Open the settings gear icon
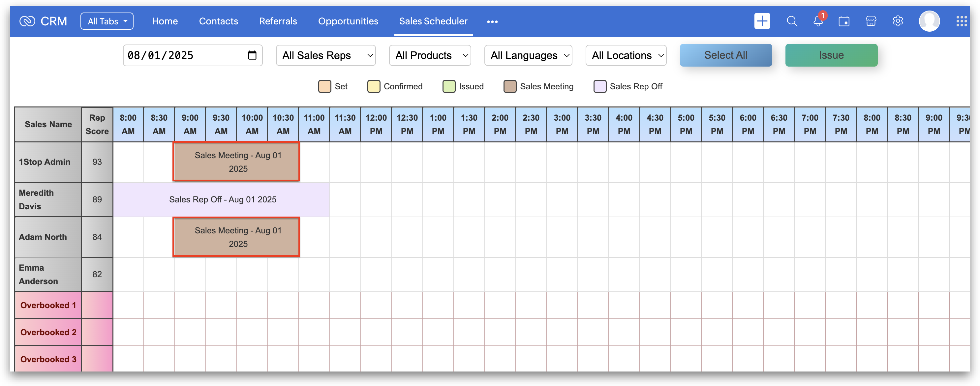Viewport: 980px width, 386px height. (898, 21)
